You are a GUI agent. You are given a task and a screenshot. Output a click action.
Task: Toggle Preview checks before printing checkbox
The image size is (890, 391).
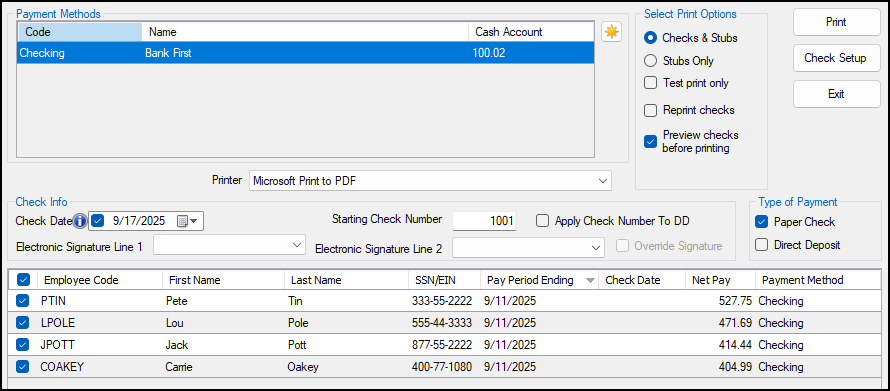click(650, 142)
